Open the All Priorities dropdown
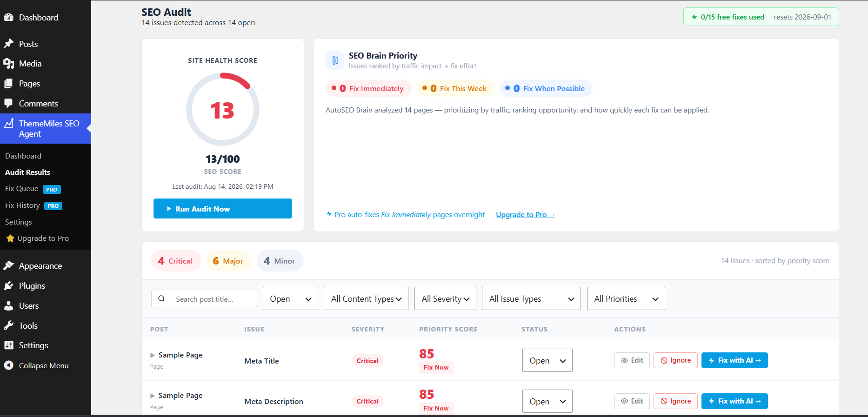868x417 pixels. [626, 298]
